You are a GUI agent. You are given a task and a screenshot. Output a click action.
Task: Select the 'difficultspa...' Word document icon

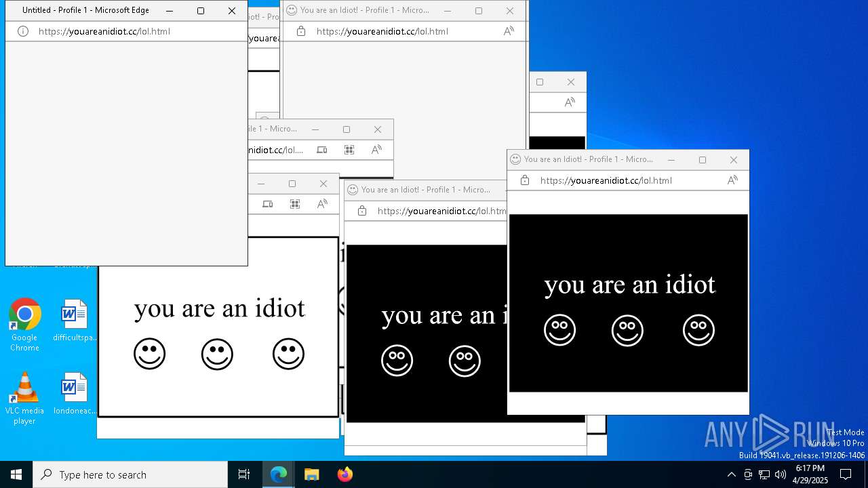75,321
